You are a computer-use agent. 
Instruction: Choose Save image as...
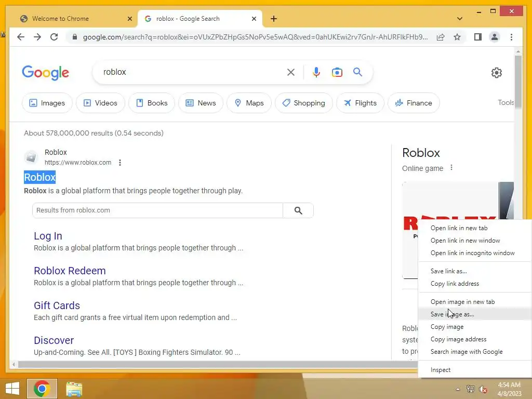click(475, 314)
